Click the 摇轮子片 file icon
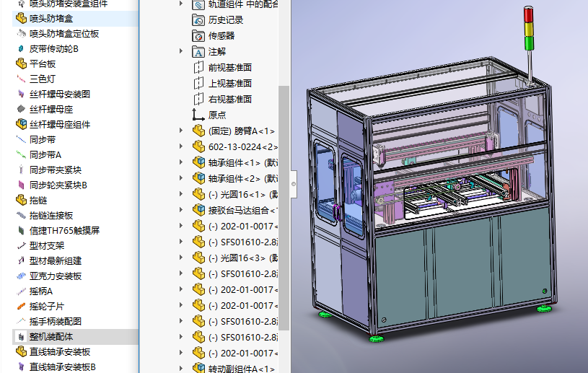The image size is (588, 373). click(21, 307)
